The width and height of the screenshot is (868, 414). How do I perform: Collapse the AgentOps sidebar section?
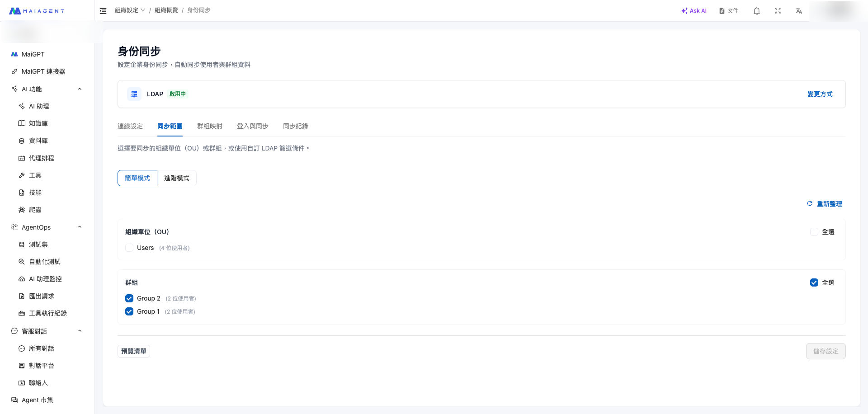(x=80, y=227)
